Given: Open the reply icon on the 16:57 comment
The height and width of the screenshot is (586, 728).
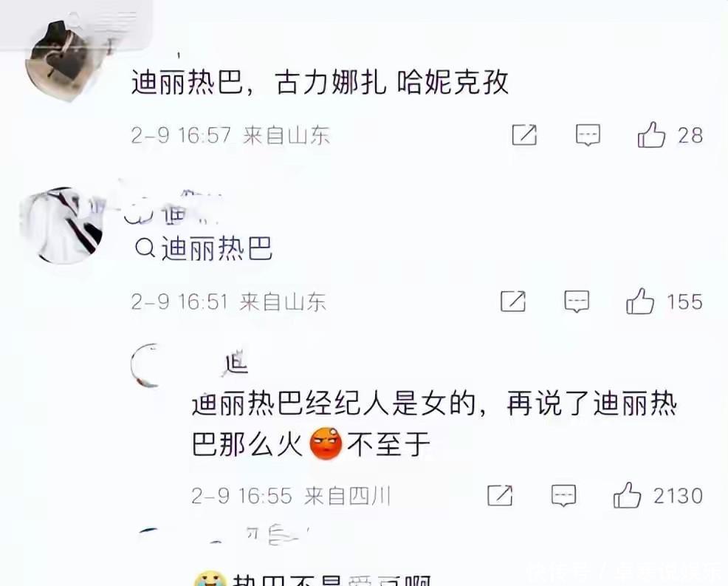Looking at the screenshot, I should pos(588,135).
